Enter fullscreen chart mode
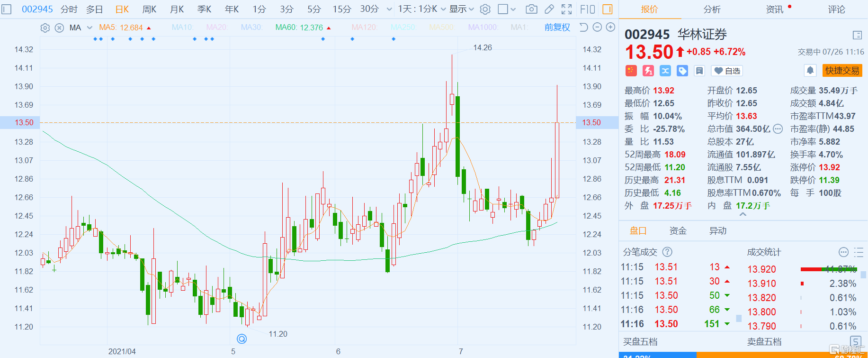The width and height of the screenshot is (868, 358). point(567,9)
